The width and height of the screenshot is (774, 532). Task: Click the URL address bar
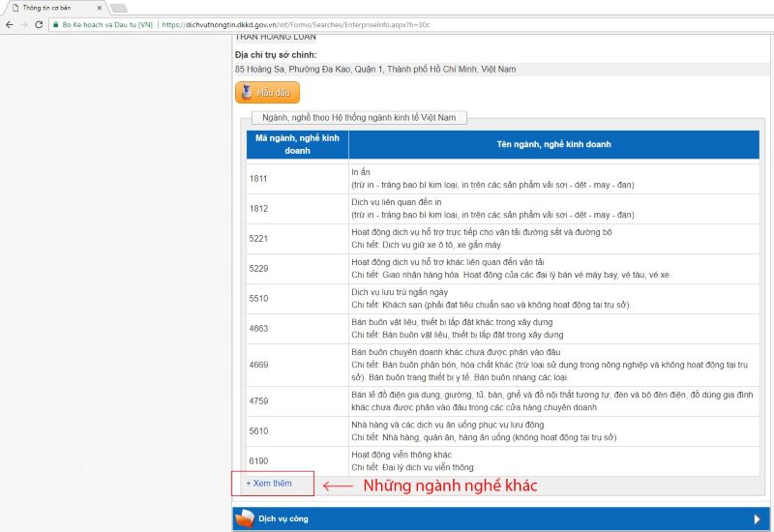(409, 25)
